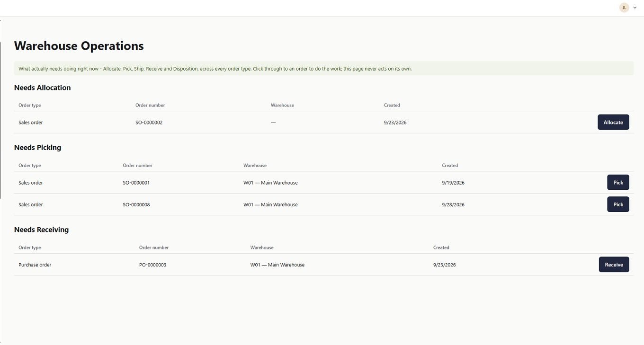Viewport: 644px width, 345px height.
Task: Click the Purchase order type cell
Action: click(35, 265)
